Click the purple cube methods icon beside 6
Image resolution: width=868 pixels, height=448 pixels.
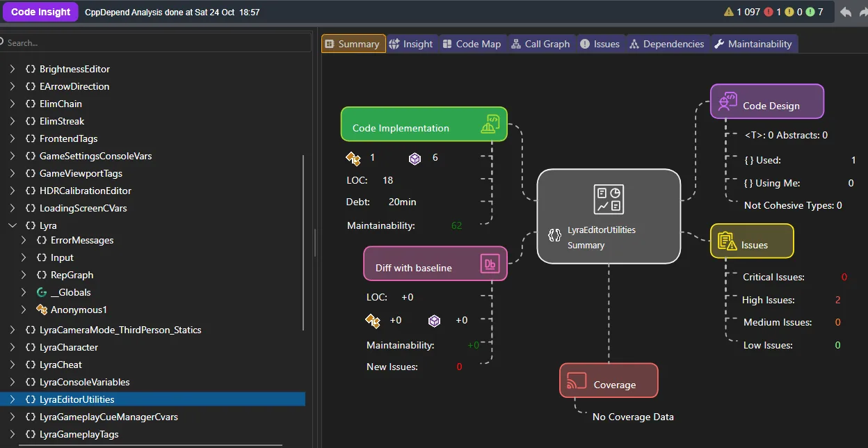tap(415, 158)
